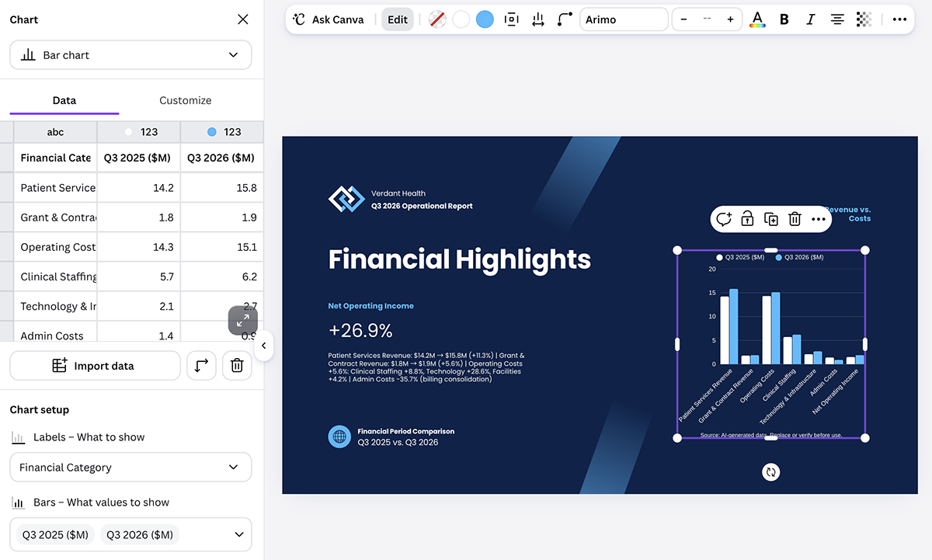932x560 pixels.
Task: Open Ask Canva assistant
Action: coord(329,19)
